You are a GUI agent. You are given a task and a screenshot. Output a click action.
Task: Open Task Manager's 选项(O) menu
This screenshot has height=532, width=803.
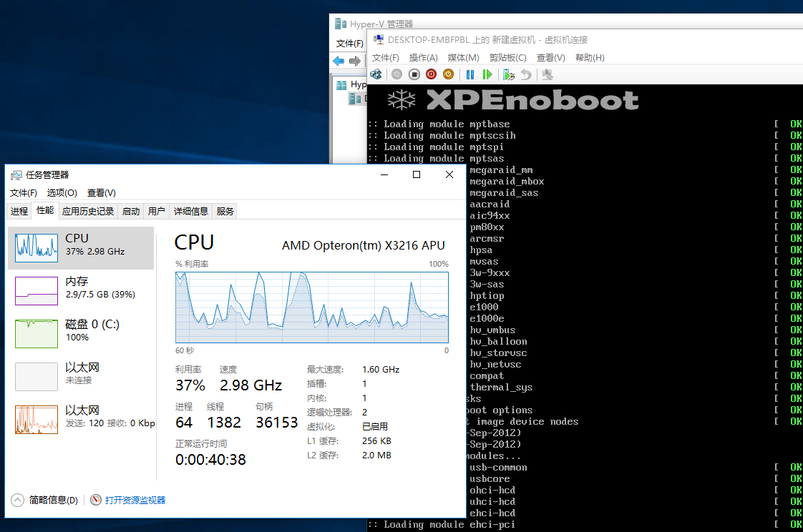[x=62, y=193]
